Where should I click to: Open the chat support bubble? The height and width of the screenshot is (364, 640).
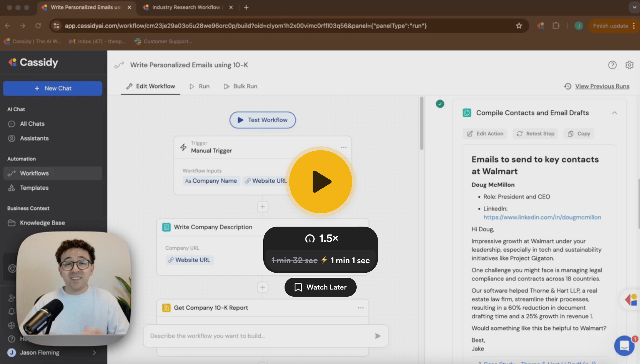pos(624,345)
